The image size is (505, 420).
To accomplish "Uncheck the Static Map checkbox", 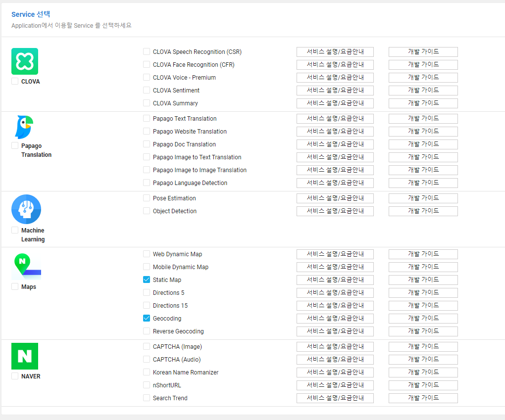I will [147, 280].
